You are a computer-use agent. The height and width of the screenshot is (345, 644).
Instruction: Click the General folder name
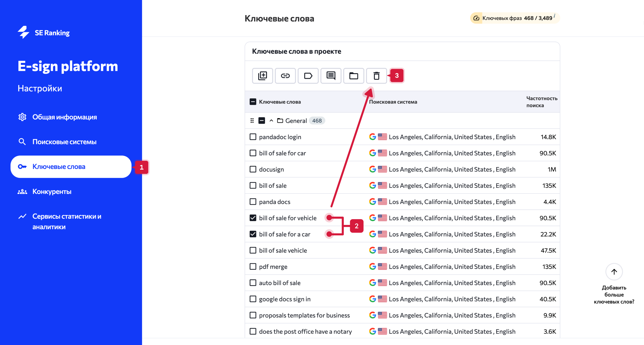[x=296, y=121]
